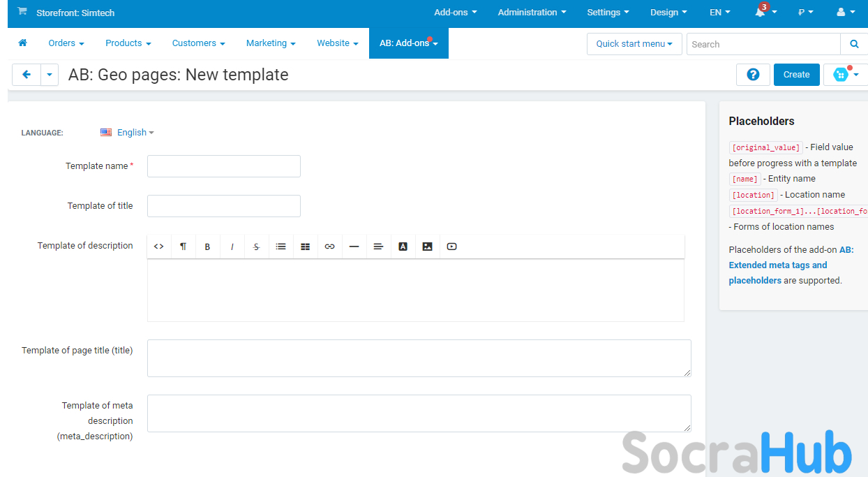This screenshot has width=868, height=477.
Task: Click the Create button
Action: pos(797,75)
